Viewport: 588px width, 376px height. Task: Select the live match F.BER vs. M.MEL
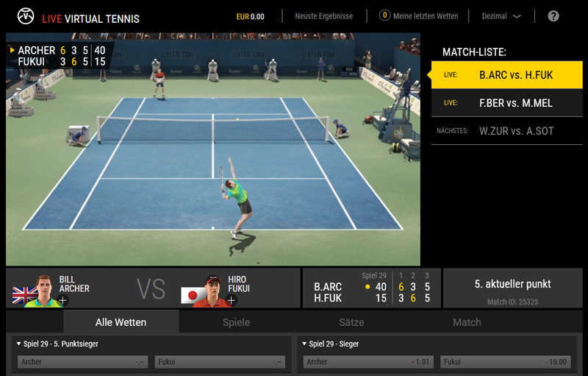(x=507, y=103)
